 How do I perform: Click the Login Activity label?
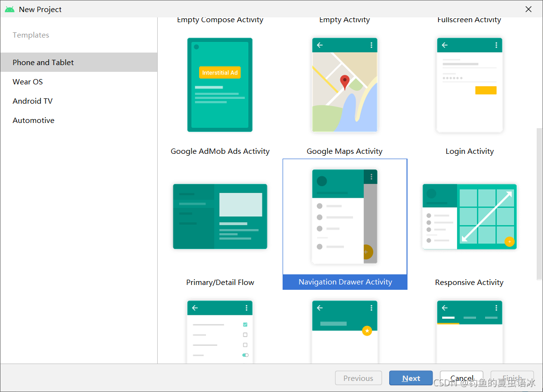pos(470,151)
